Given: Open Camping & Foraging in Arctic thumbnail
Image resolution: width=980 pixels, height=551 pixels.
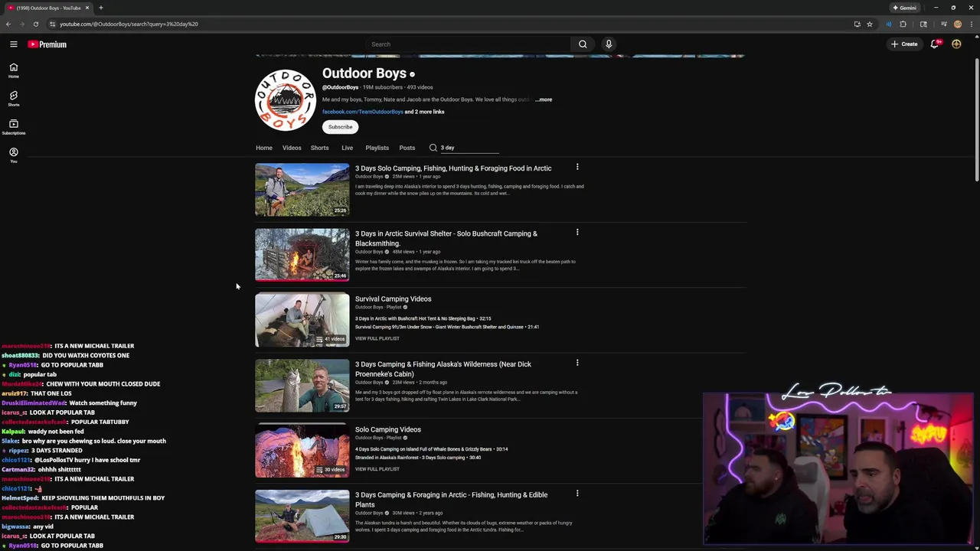Looking at the screenshot, I should (x=302, y=516).
